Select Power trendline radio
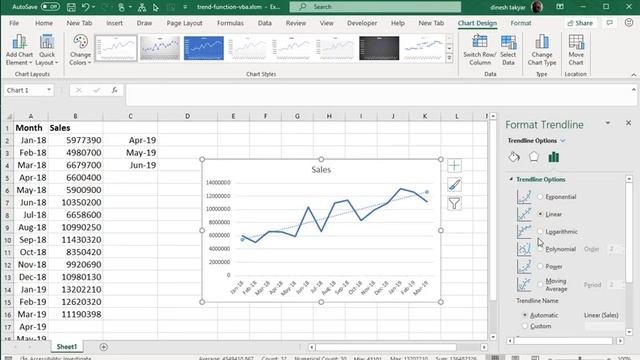640x360 pixels. [x=540, y=267]
